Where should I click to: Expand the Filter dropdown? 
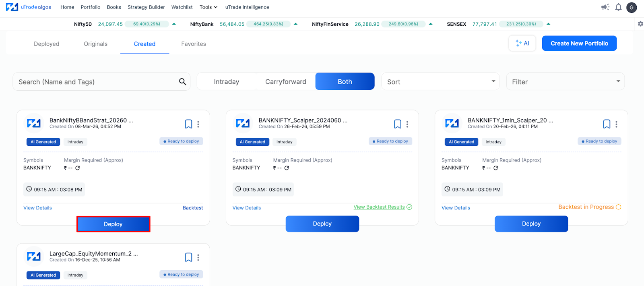point(565,81)
